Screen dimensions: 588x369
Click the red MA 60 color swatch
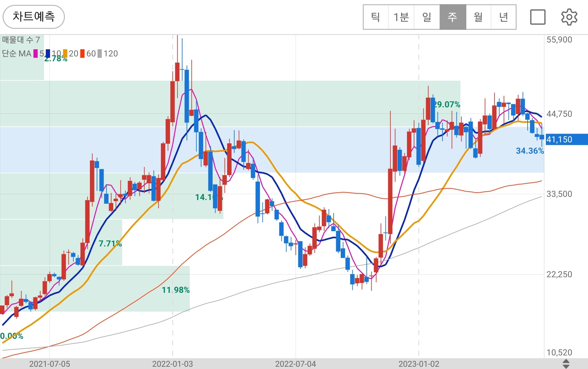pyautogui.click(x=83, y=54)
